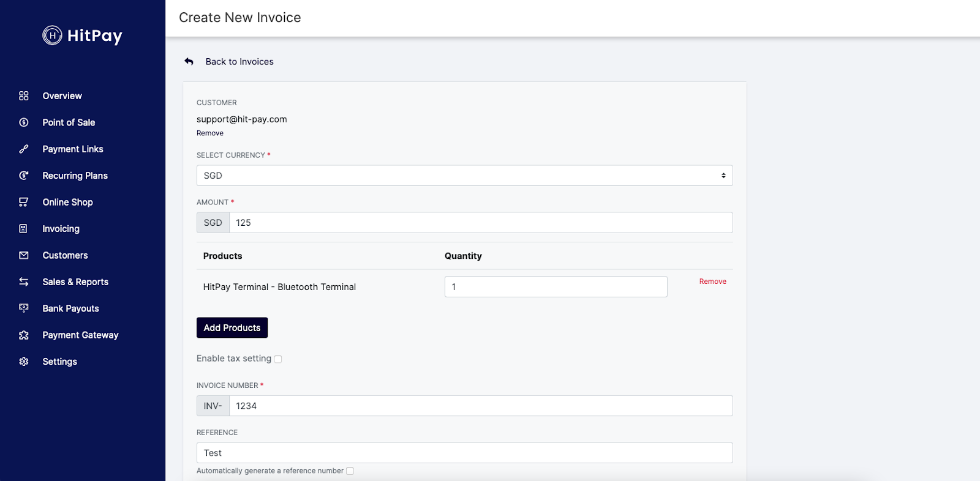The height and width of the screenshot is (481, 980).
Task: Open the Overview menu item
Action: coord(62,96)
